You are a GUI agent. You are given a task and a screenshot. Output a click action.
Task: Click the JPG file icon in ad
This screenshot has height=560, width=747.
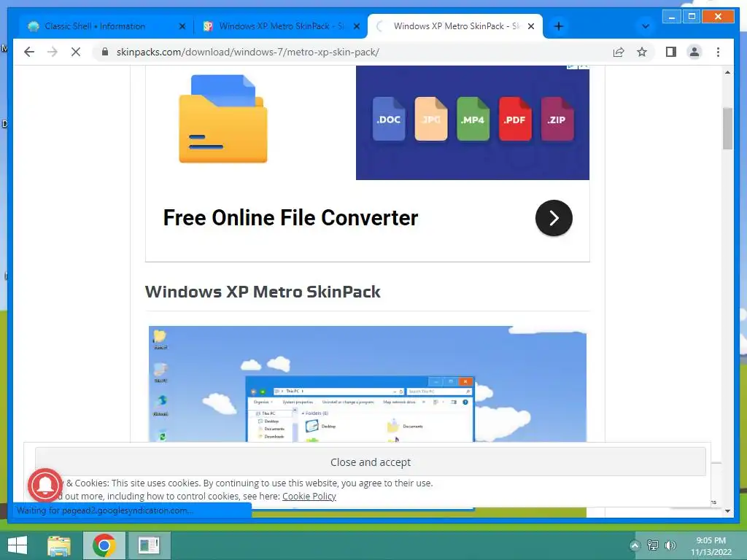click(x=430, y=119)
